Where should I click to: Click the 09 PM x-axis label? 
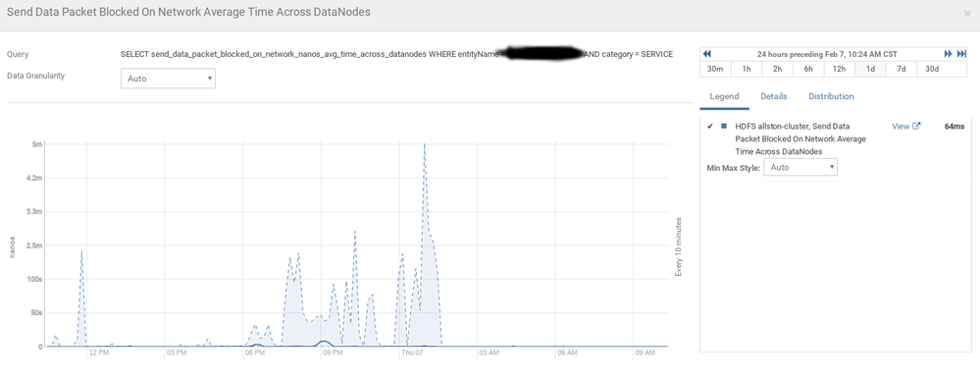(x=334, y=353)
